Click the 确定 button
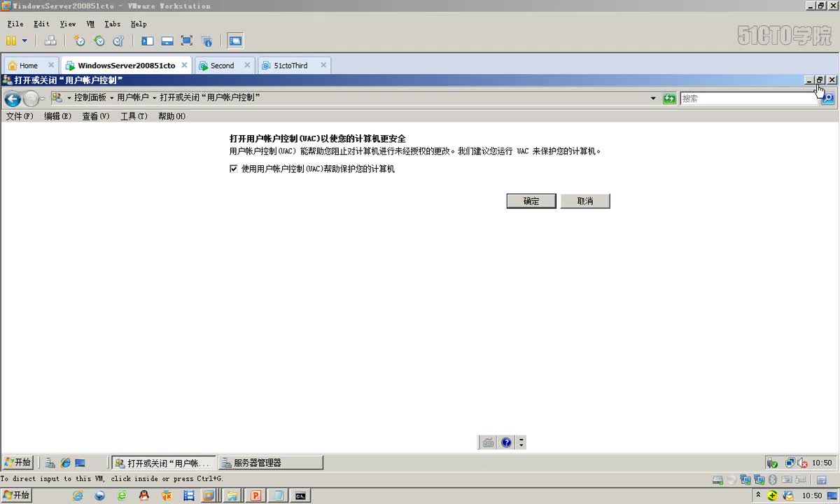 click(x=531, y=201)
